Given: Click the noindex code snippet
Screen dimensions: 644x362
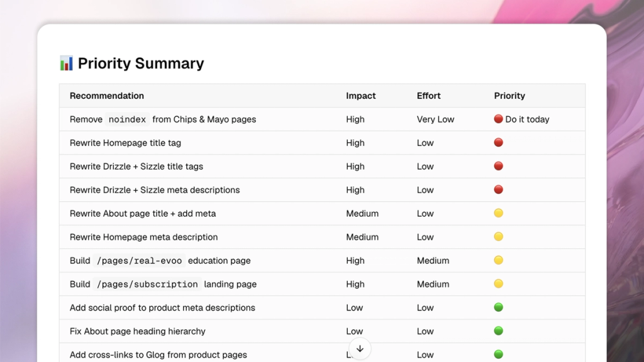Looking at the screenshot, I should [127, 119].
